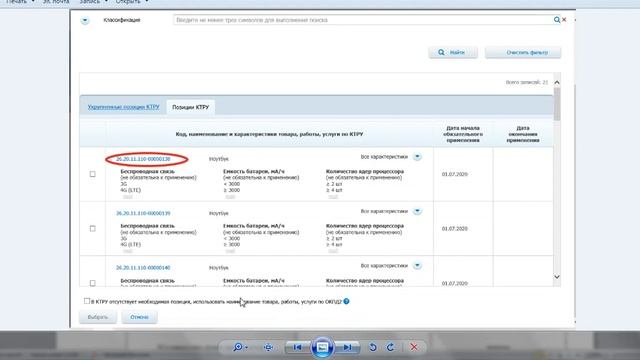Viewport: 640px width, 360px height.
Task: Click 'Количество ядер процессора' in row 00000139
Action: (365, 226)
